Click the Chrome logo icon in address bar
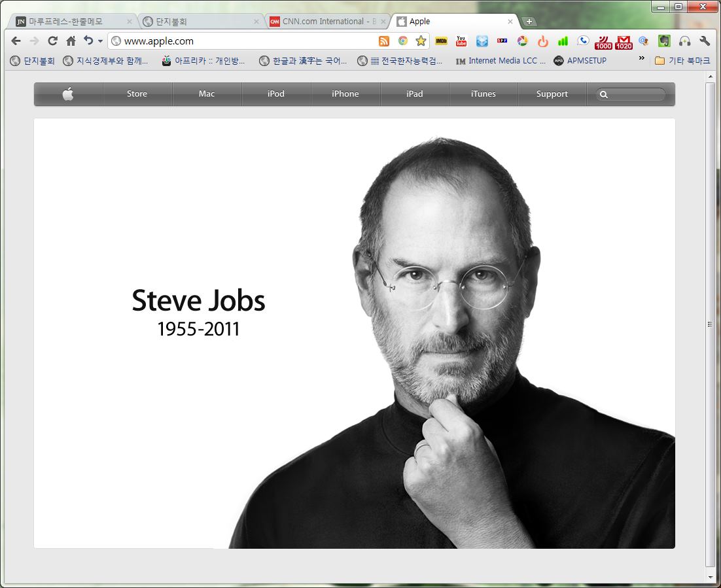 [x=403, y=41]
